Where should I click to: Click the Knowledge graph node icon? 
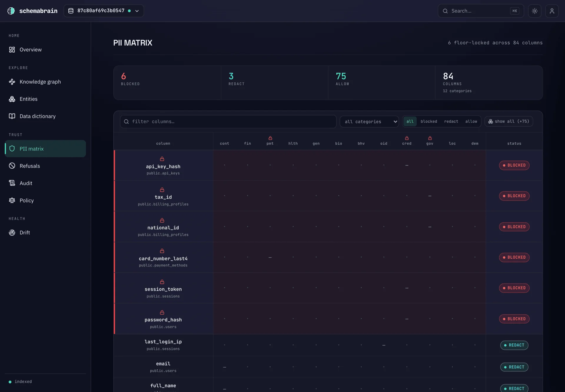[12, 82]
